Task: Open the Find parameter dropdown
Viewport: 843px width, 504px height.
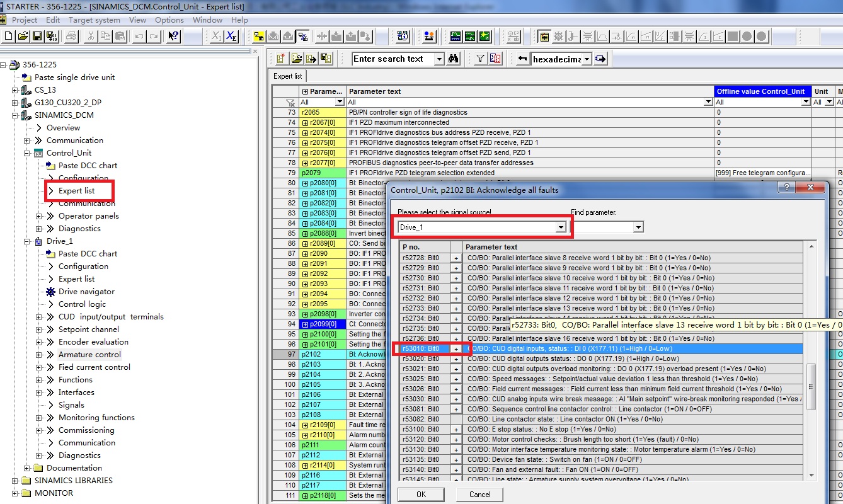Action: click(x=638, y=227)
